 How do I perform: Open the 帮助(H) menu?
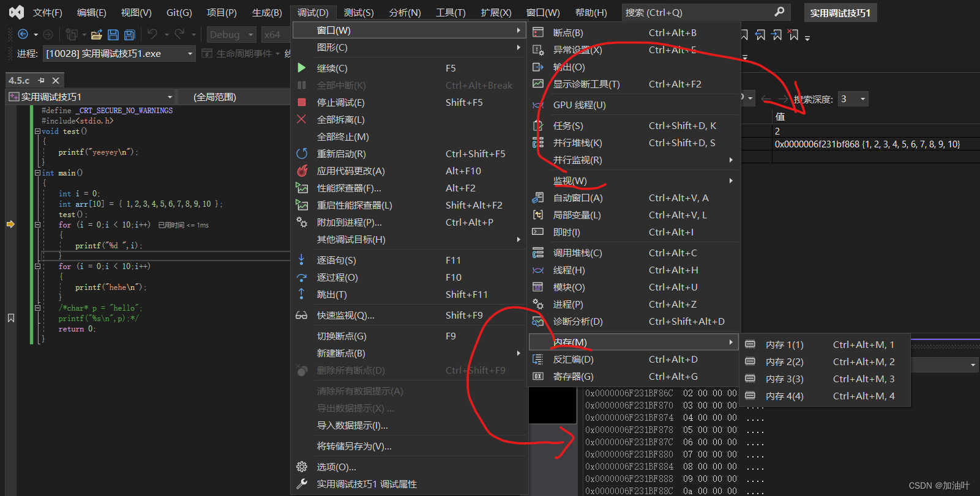(591, 12)
